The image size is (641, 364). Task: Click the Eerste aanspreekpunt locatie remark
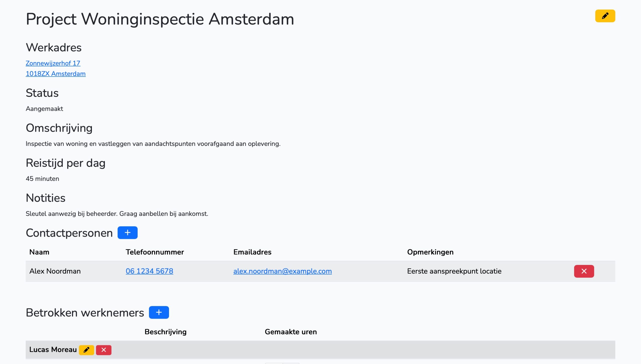(x=454, y=271)
